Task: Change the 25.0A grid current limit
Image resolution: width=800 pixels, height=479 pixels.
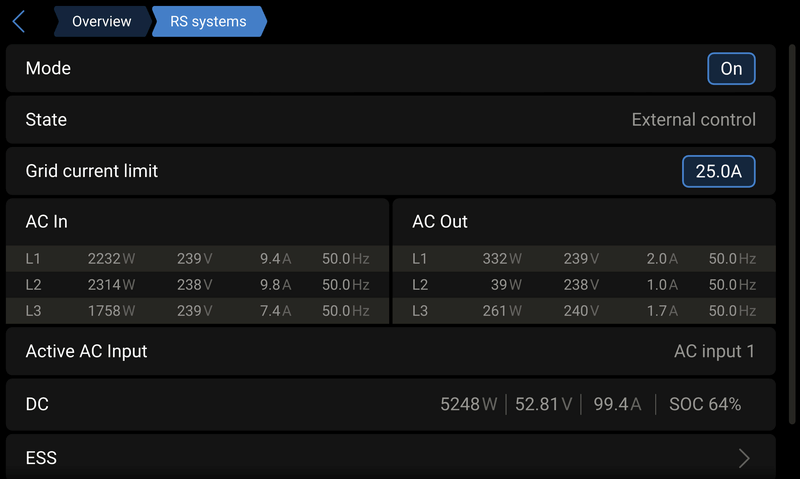Action: [x=718, y=171]
